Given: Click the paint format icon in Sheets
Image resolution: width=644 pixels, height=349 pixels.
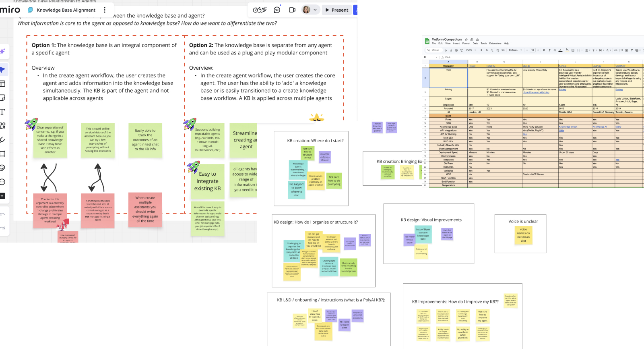Looking at the screenshot, I should [x=462, y=50].
